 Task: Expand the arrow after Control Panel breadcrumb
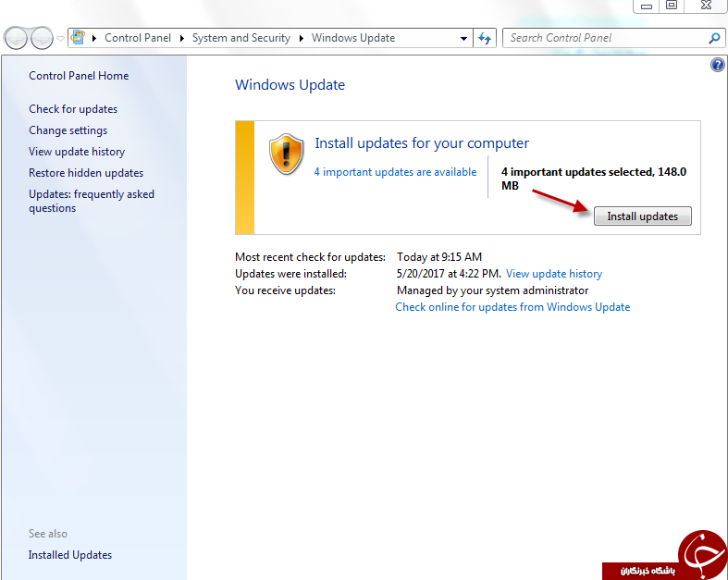point(182,38)
